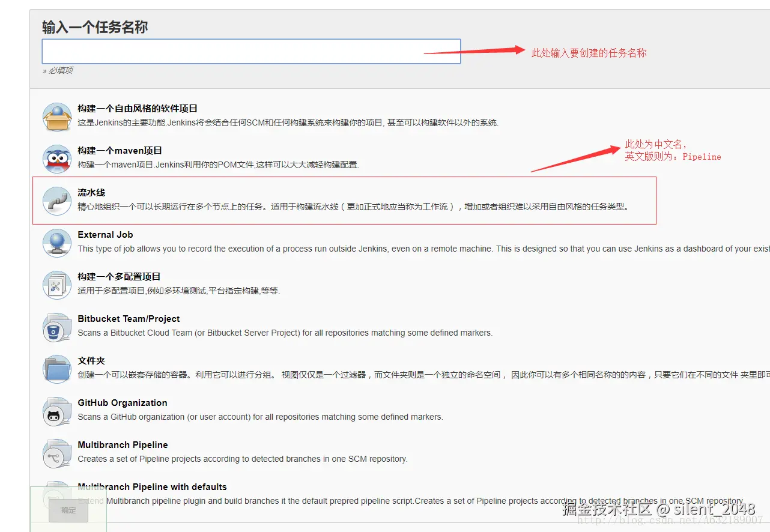The image size is (770, 532).
Task: Click the heading 输入一个任务名称
Action: pos(95,27)
